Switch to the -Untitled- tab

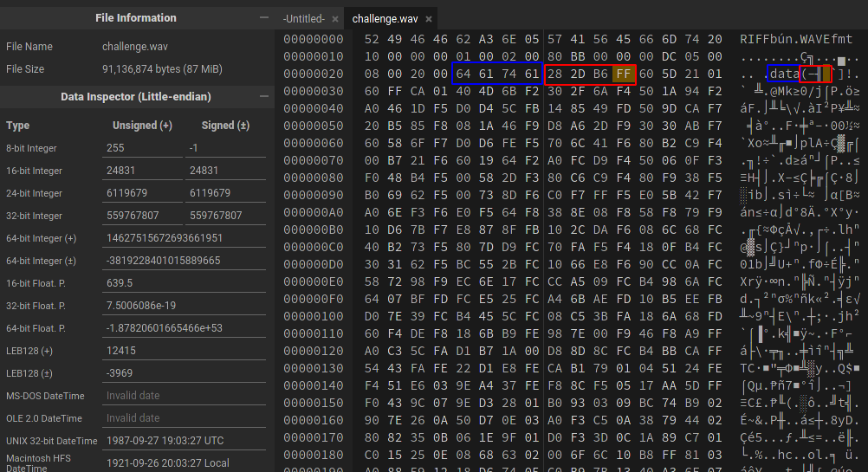(303, 19)
